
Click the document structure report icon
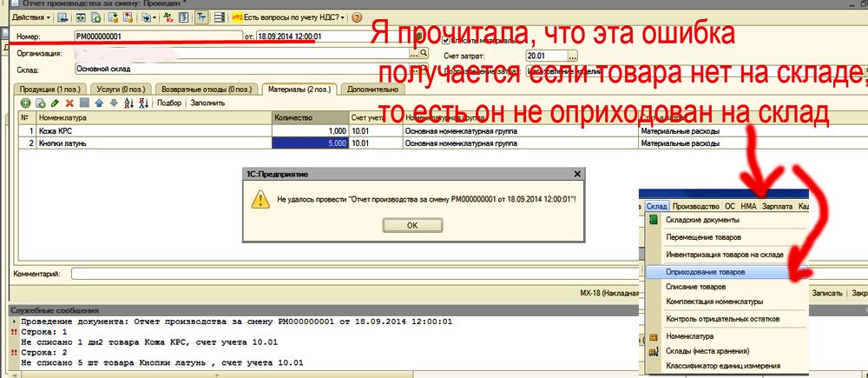183,17
